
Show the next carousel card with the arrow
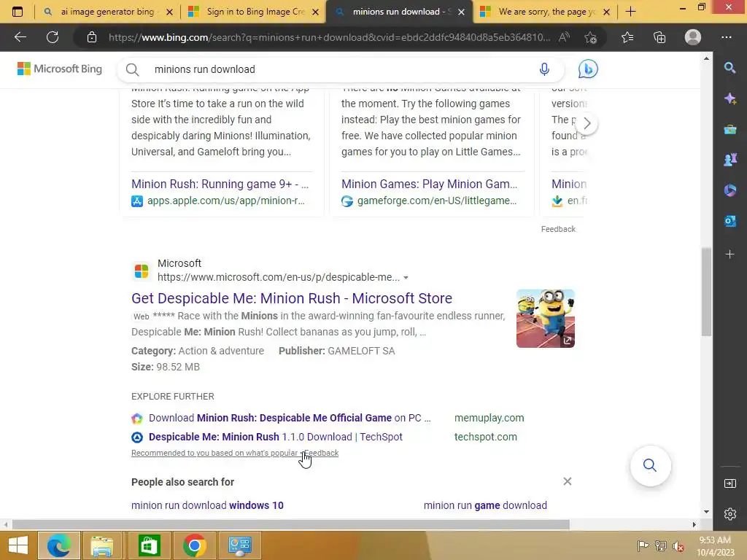(x=587, y=124)
